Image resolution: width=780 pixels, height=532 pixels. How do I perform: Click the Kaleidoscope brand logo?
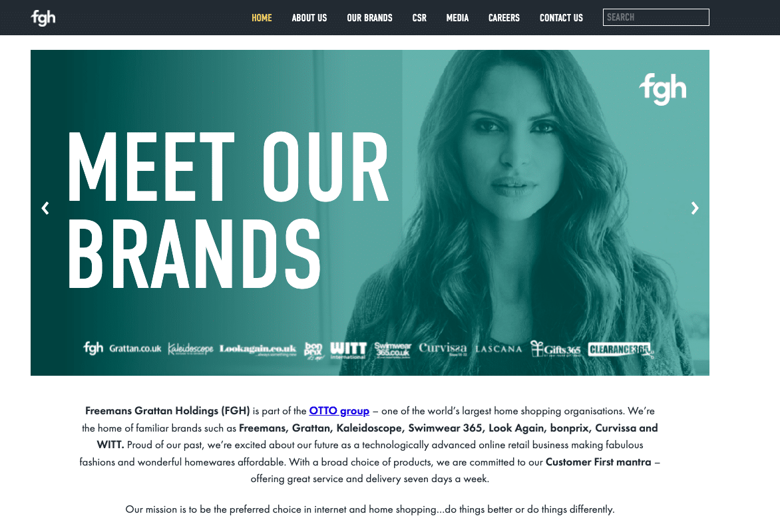pyautogui.click(x=190, y=348)
